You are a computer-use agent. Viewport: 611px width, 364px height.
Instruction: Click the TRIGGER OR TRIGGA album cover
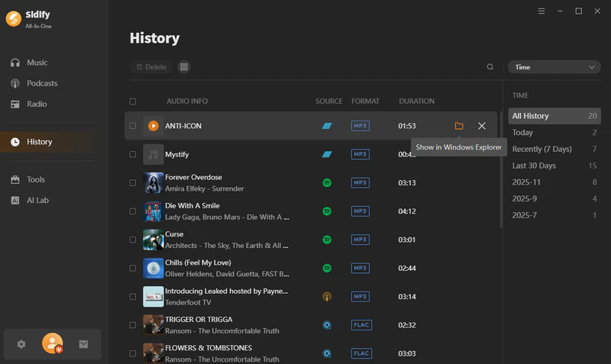tap(154, 324)
